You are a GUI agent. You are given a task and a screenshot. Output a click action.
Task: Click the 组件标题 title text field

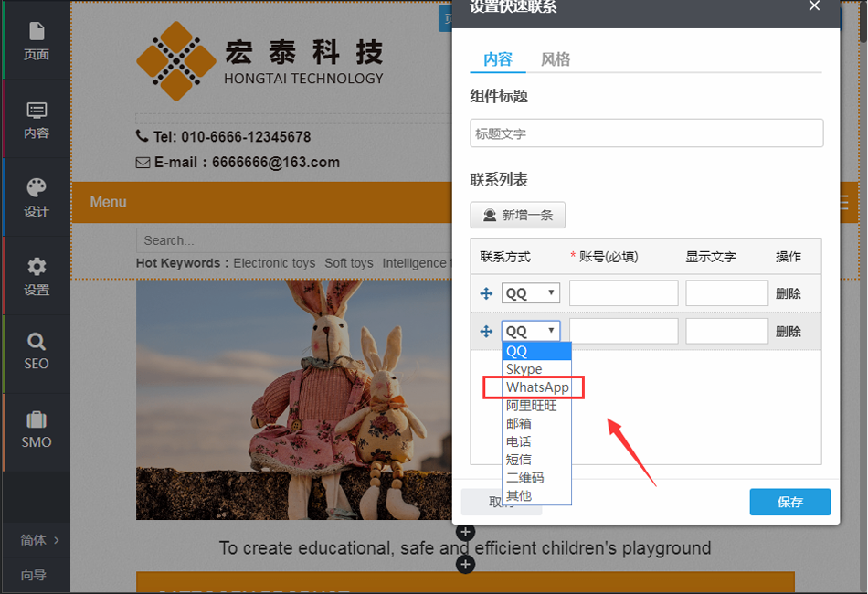646,133
